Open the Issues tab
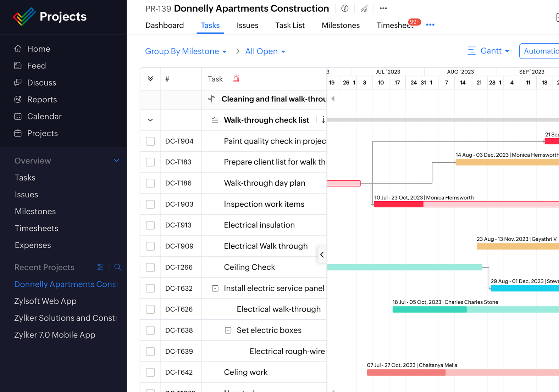The image size is (559, 392). [247, 26]
